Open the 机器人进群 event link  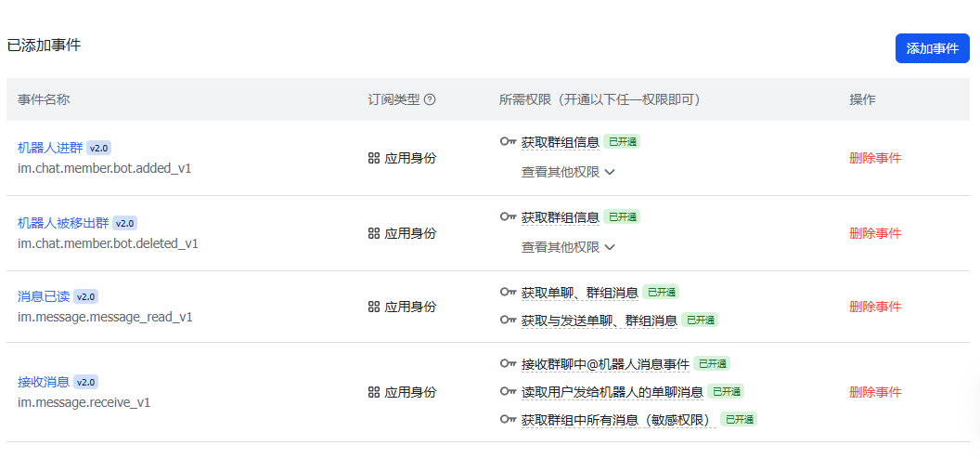pos(50,148)
